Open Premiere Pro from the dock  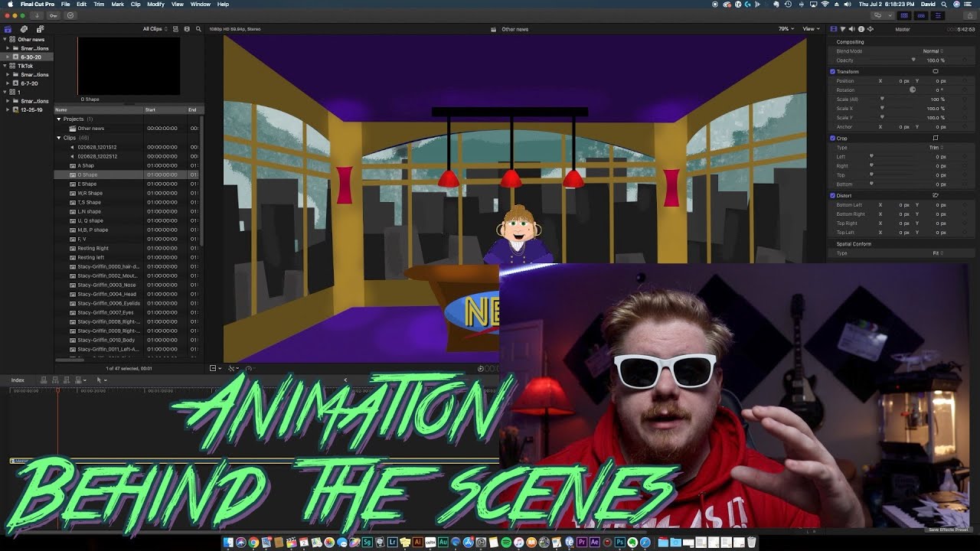click(x=582, y=543)
